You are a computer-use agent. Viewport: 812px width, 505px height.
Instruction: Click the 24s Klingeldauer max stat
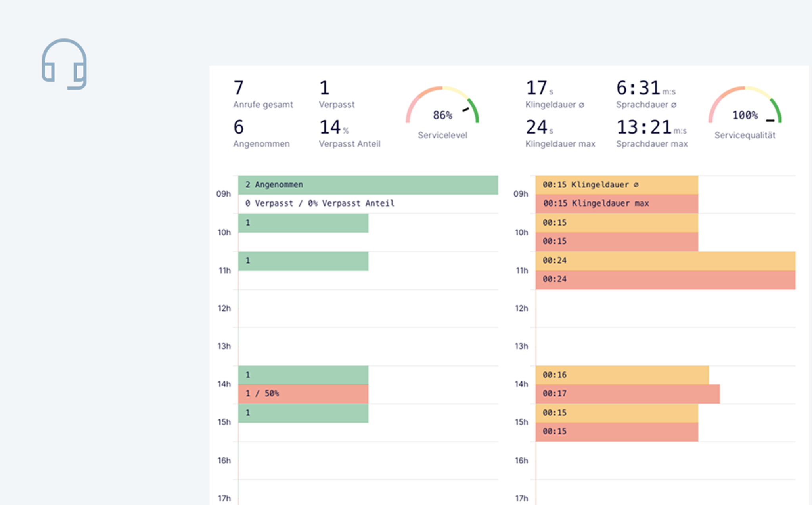pyautogui.click(x=537, y=127)
